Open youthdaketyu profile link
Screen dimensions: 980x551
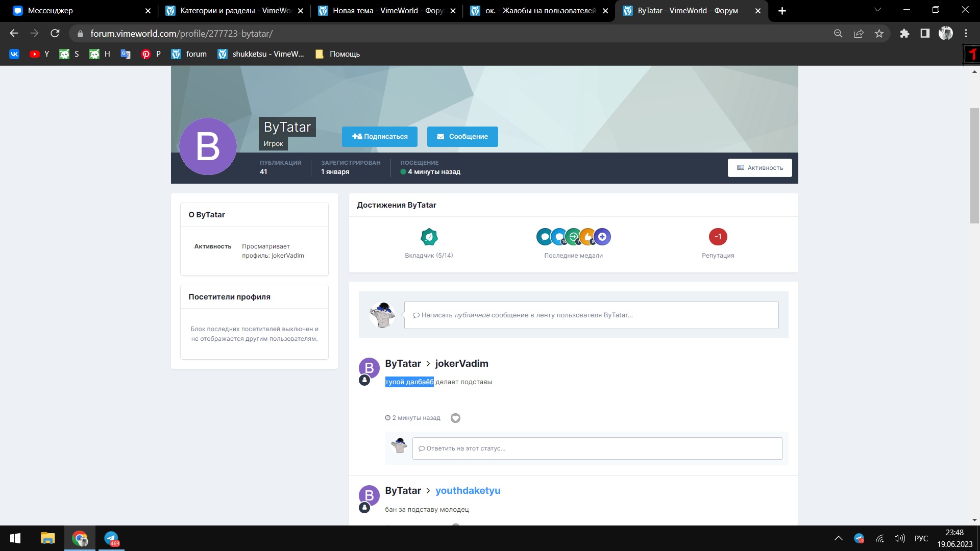(468, 491)
